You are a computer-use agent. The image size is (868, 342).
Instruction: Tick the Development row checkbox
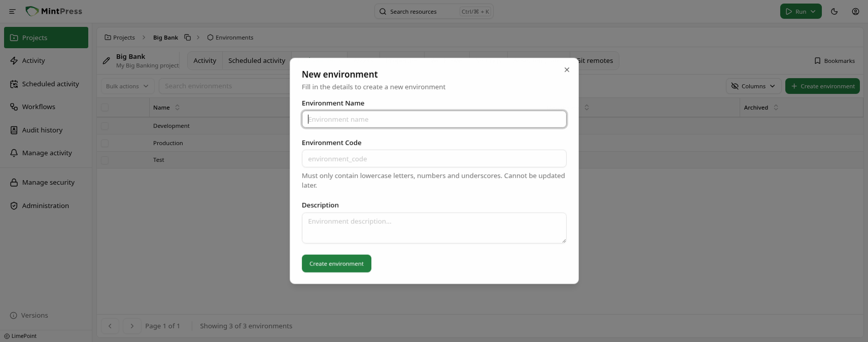click(105, 126)
